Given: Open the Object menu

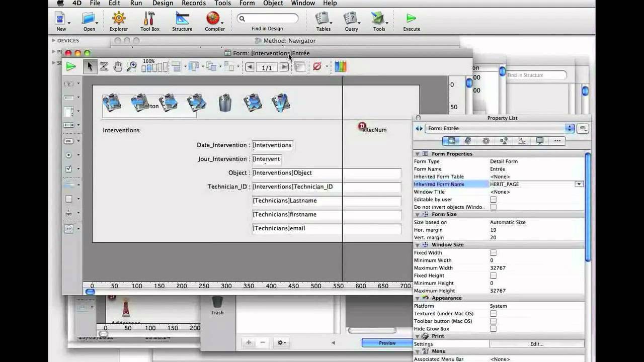Looking at the screenshot, I should [x=273, y=3].
